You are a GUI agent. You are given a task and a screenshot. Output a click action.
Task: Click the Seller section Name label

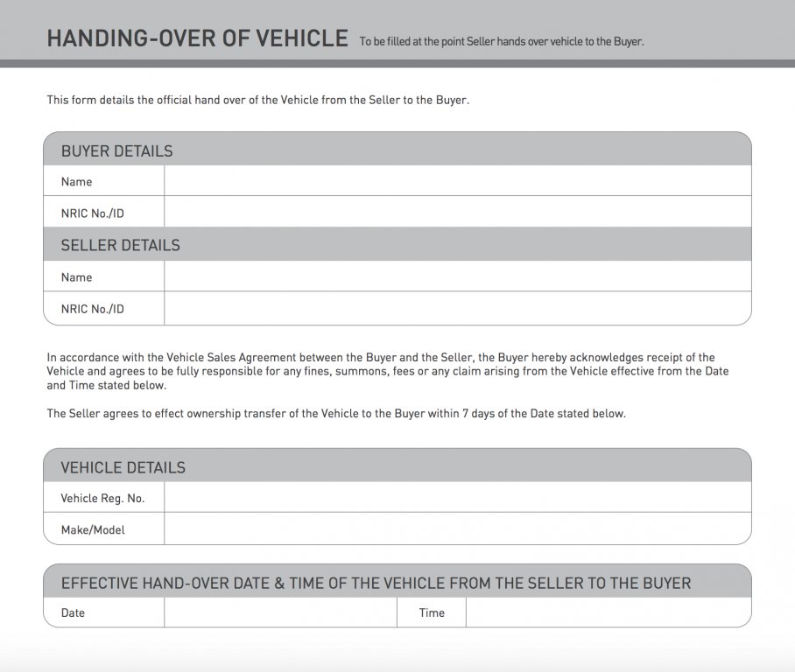76,277
